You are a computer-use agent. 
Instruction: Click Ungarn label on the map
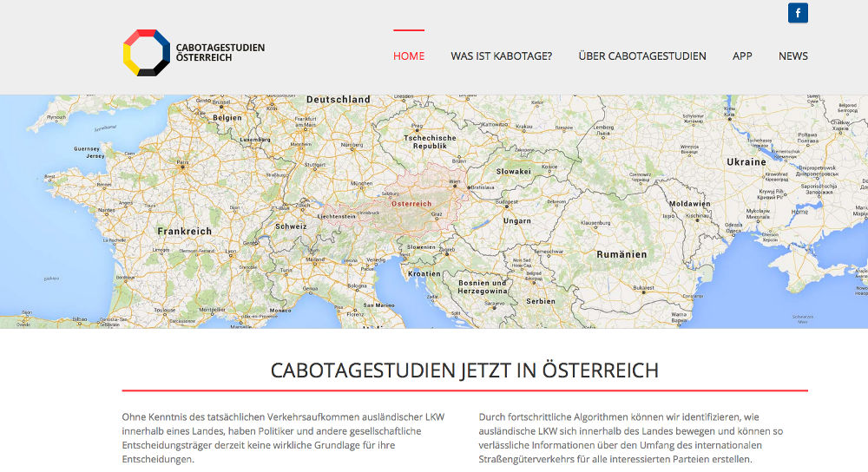point(517,220)
